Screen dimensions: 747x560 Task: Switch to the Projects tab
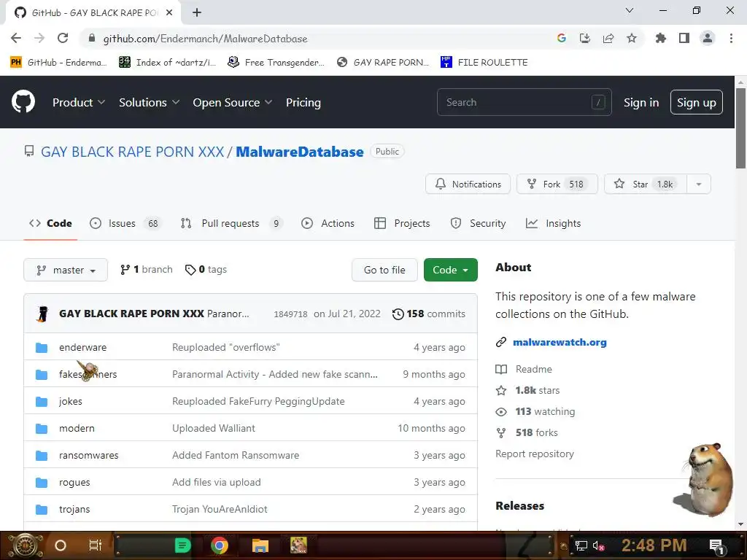[402, 223]
